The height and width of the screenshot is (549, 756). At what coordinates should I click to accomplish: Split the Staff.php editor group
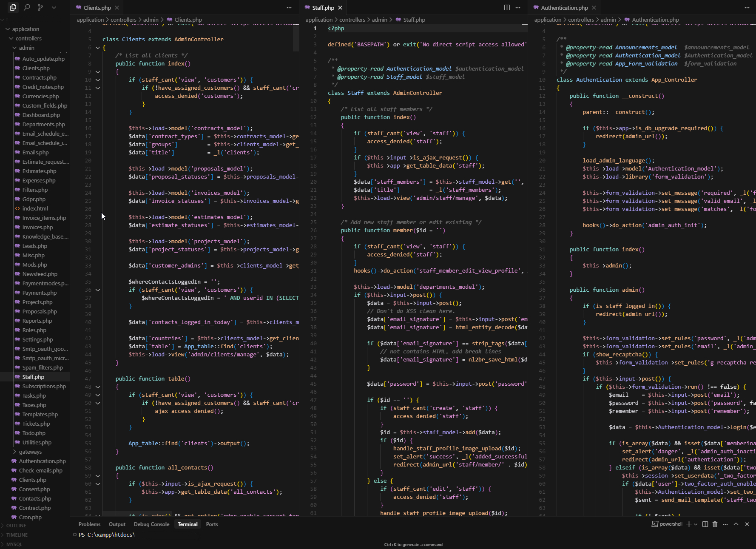[x=506, y=7]
